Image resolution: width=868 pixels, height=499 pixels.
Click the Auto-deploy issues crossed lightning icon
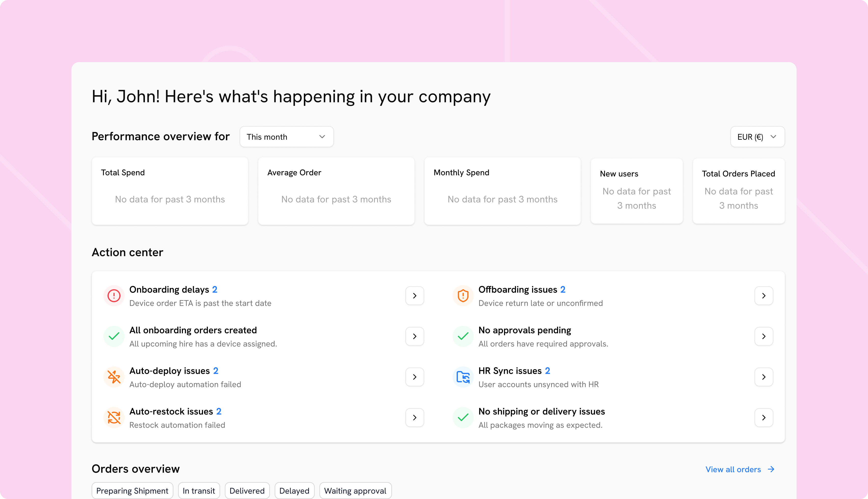[114, 377]
